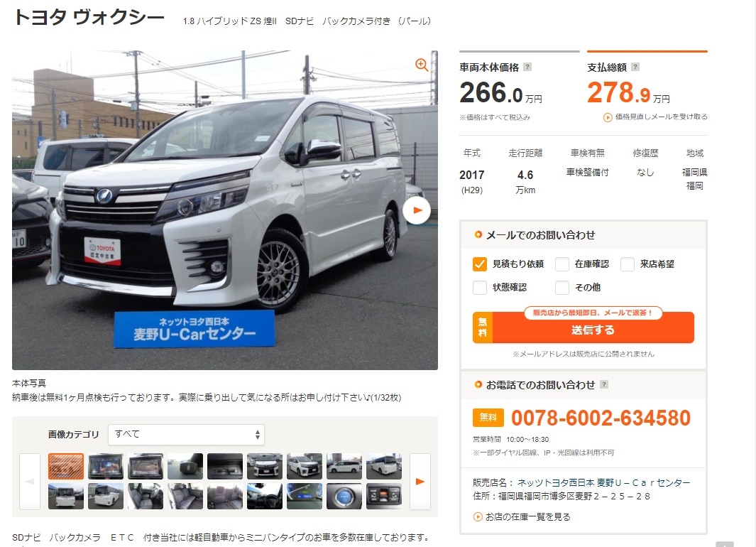Image resolution: width=756 pixels, height=547 pixels.
Task: Tick the 状態確認 checkbox
Action: (480, 288)
